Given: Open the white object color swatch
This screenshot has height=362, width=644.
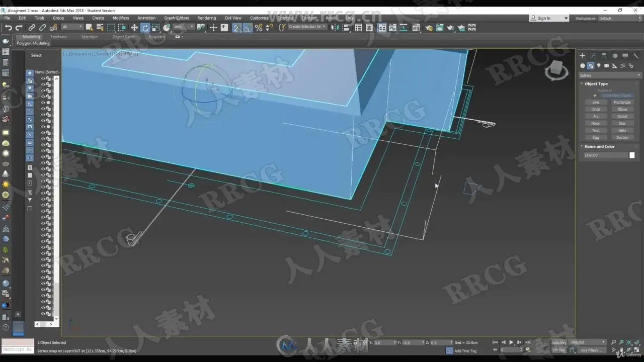Looking at the screenshot, I should (x=632, y=155).
